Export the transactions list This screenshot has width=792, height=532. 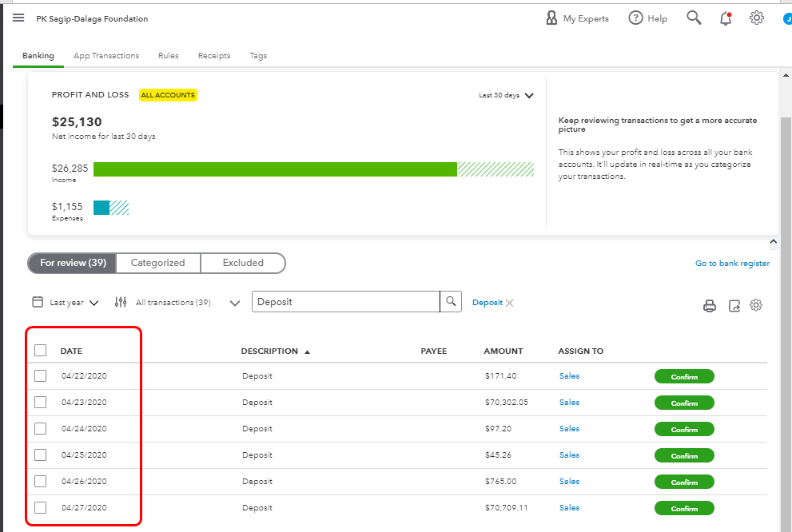[x=734, y=305]
